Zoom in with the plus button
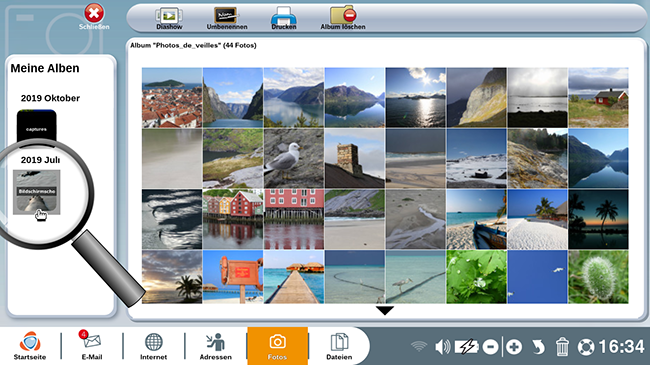The image size is (650, 365). tap(514, 347)
